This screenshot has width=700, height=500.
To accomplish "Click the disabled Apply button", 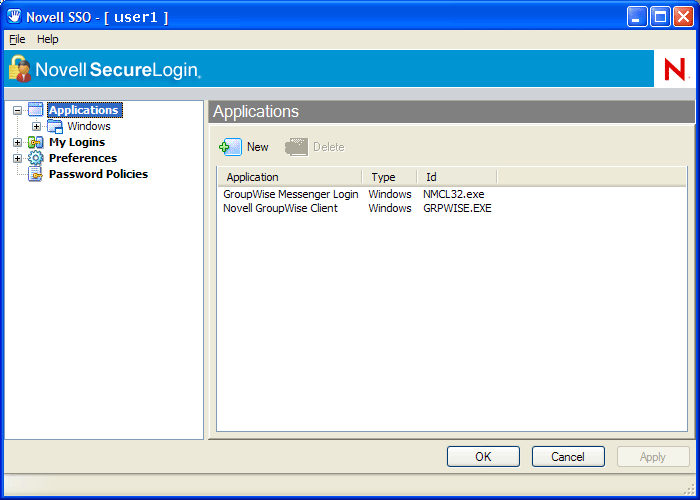I will (x=653, y=457).
